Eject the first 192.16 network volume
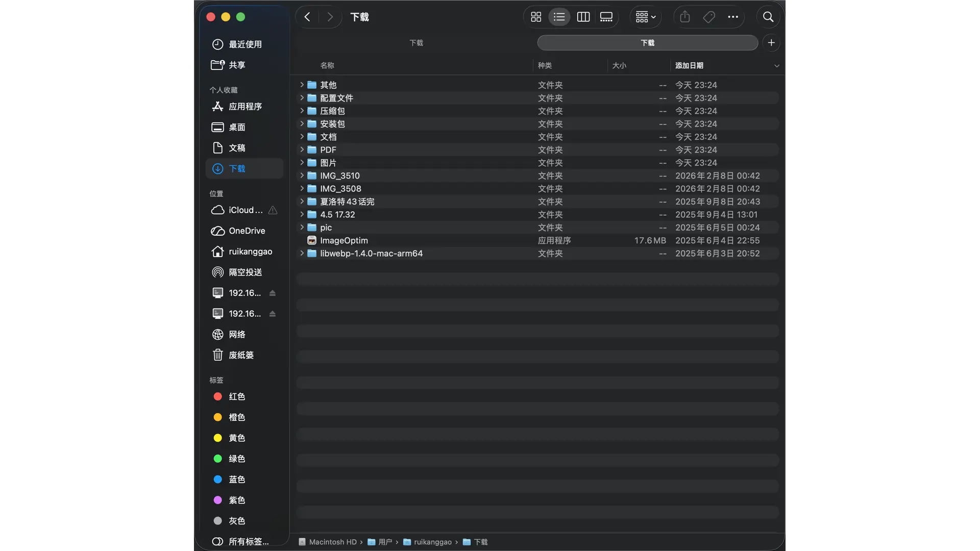This screenshot has width=980, height=551. click(x=273, y=293)
